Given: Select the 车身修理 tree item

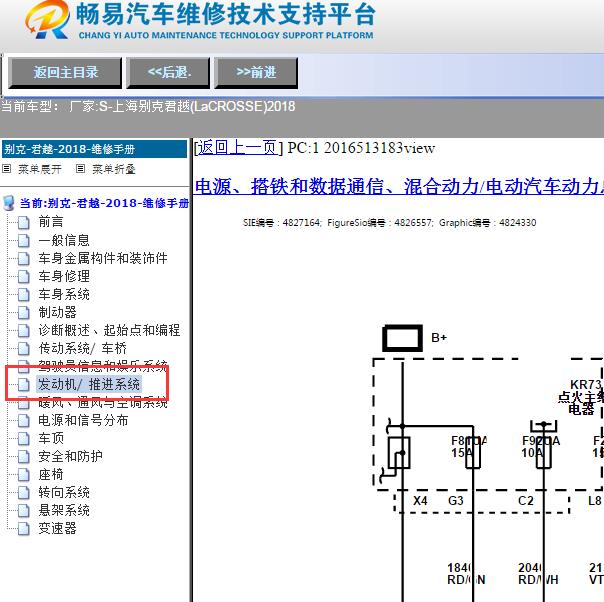Looking at the screenshot, I should coord(64,276).
